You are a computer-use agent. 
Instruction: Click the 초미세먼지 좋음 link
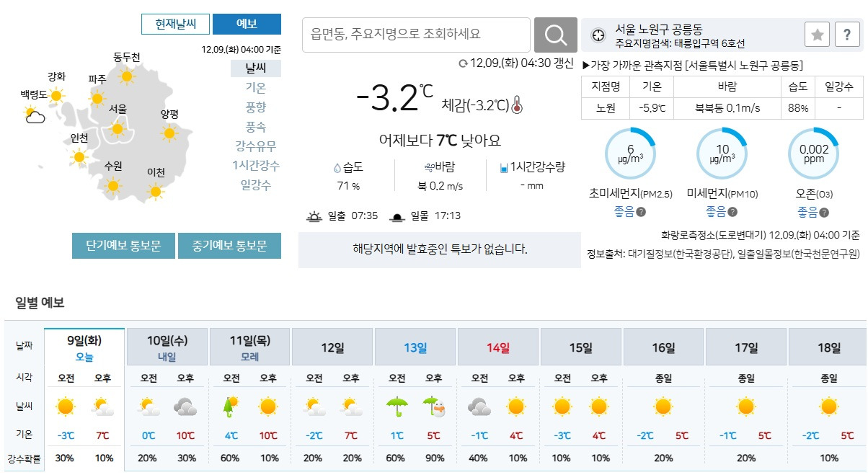624,212
